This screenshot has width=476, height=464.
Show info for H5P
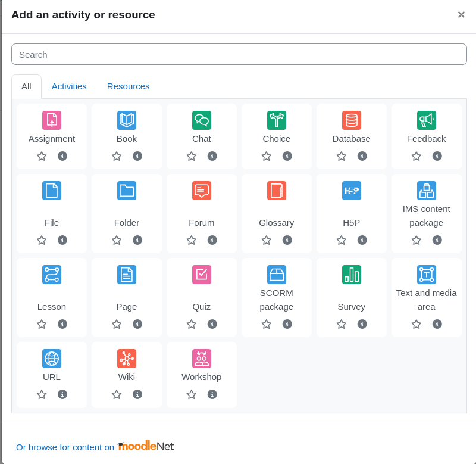click(362, 241)
